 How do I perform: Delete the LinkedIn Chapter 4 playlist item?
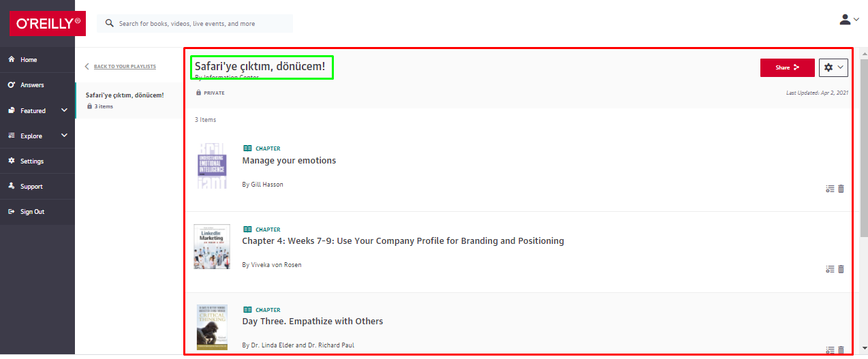(841, 269)
